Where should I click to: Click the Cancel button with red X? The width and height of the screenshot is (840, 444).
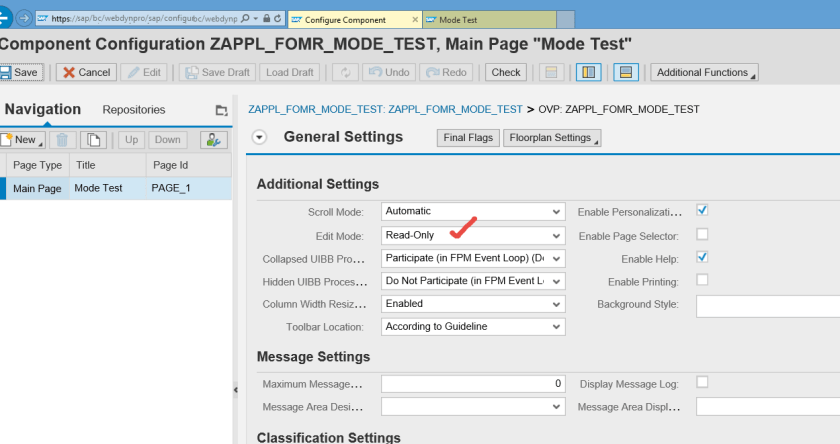85,72
